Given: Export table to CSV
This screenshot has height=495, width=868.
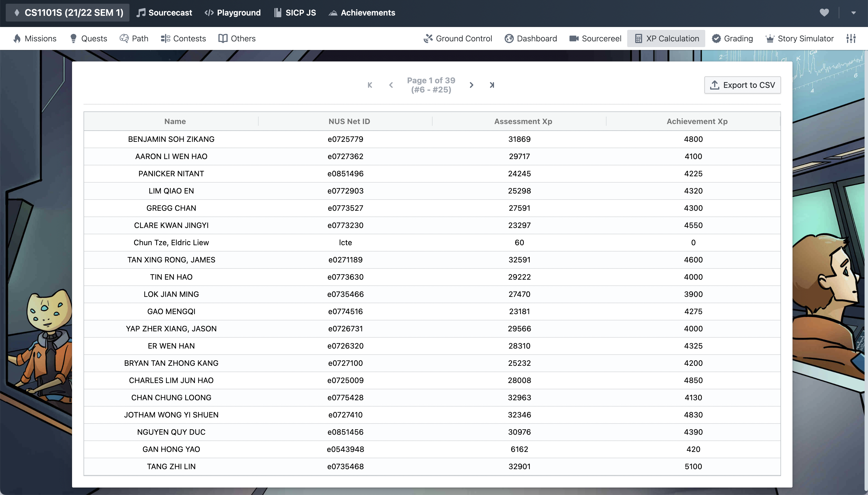Looking at the screenshot, I should (742, 85).
